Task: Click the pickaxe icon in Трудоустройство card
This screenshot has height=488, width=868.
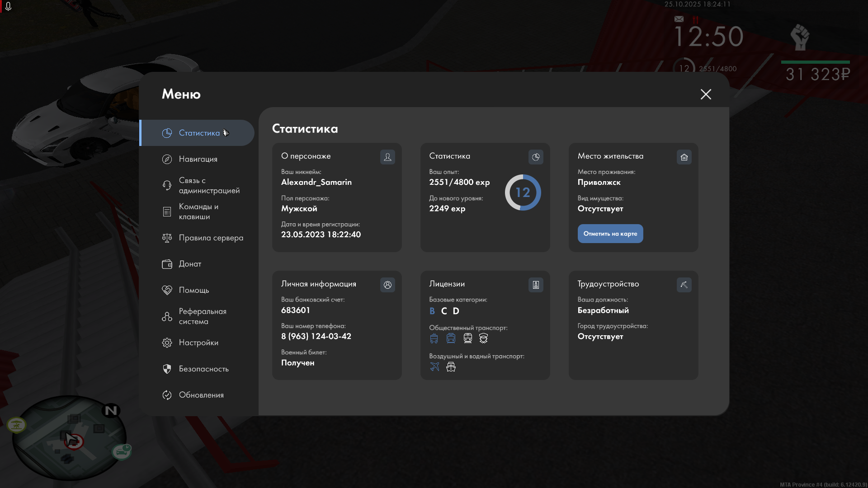Action: click(684, 285)
